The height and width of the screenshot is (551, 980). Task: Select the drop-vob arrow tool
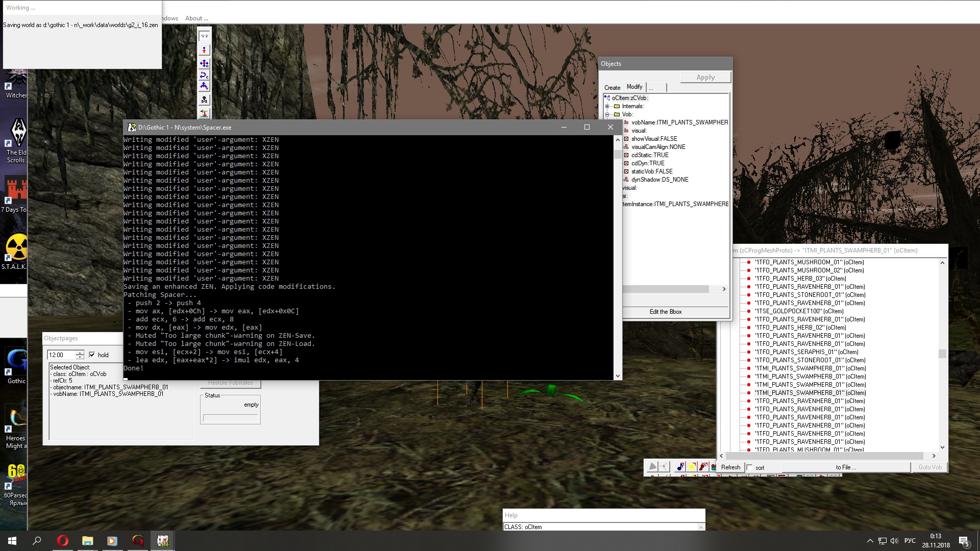[x=204, y=50]
